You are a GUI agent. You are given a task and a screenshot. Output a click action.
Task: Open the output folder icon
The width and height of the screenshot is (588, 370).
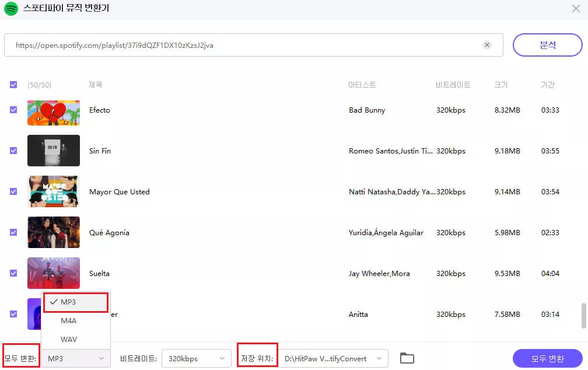pyautogui.click(x=407, y=358)
